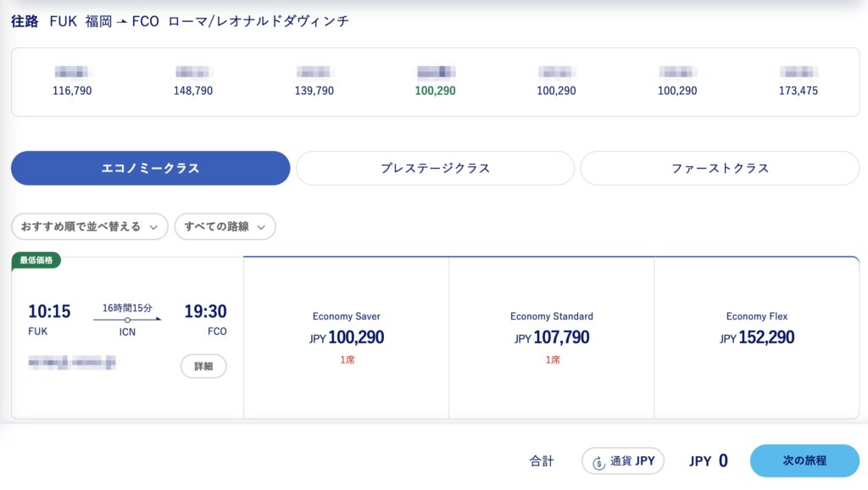Open the おすすめ順で並べ替える sort dropdown

(89, 226)
